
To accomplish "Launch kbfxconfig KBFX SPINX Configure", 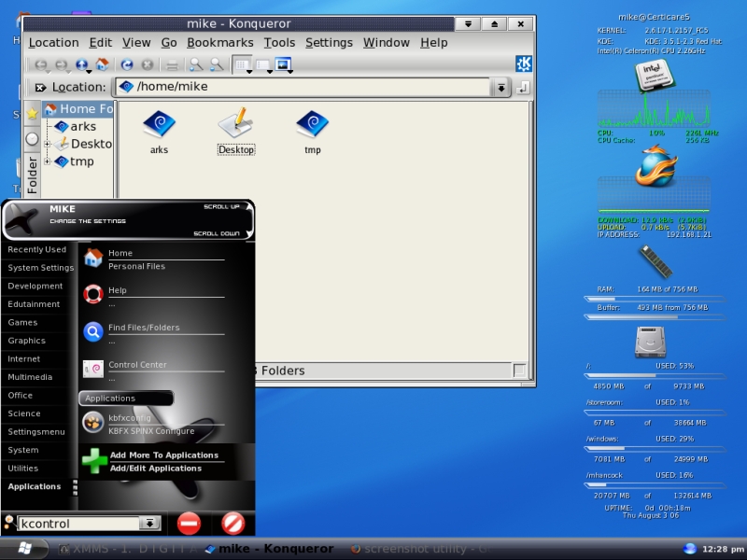I will coord(153,424).
